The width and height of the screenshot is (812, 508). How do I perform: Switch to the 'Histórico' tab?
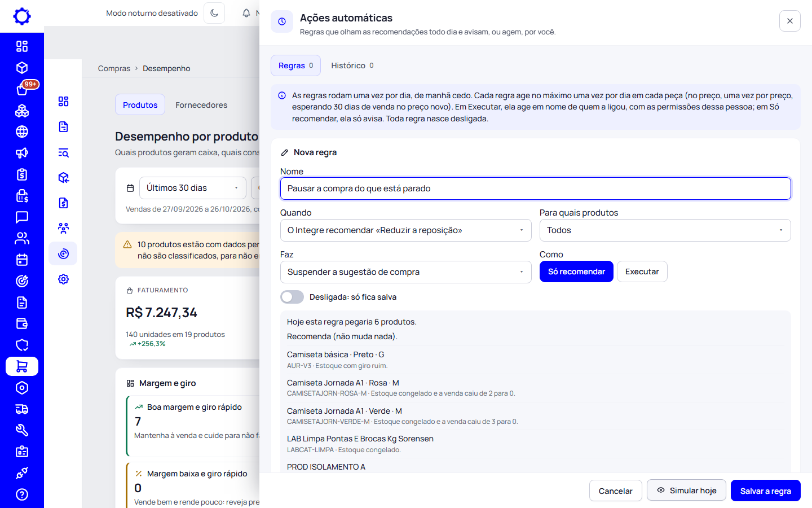tap(352, 65)
